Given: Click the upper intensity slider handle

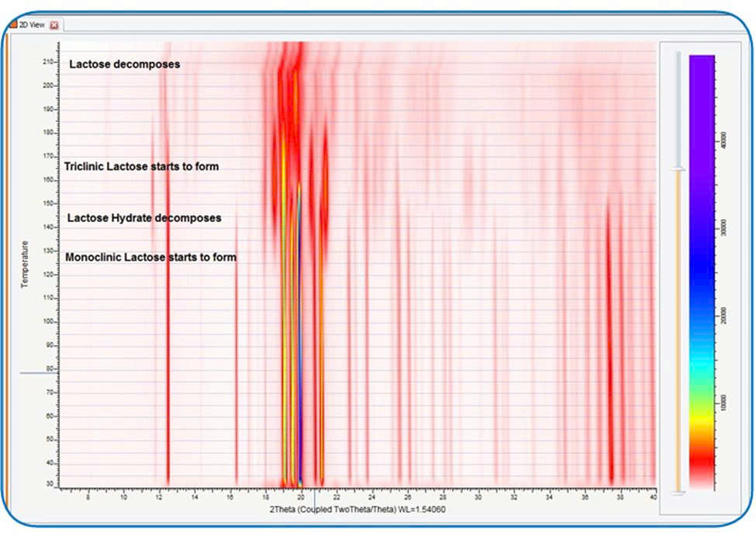Looking at the screenshot, I should (x=678, y=168).
